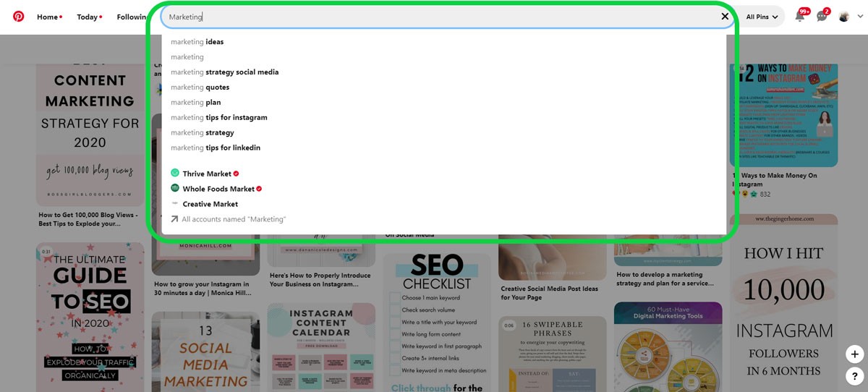Click the Whole Foods Market profile icon
Viewport: 868px width, 392px height.
(175, 188)
